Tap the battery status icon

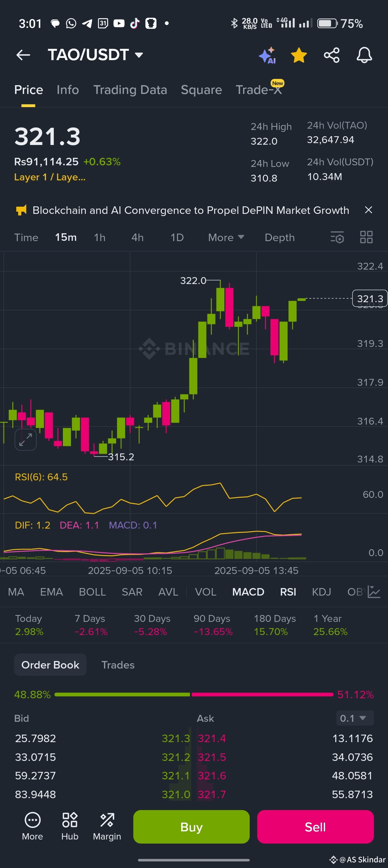[327, 23]
